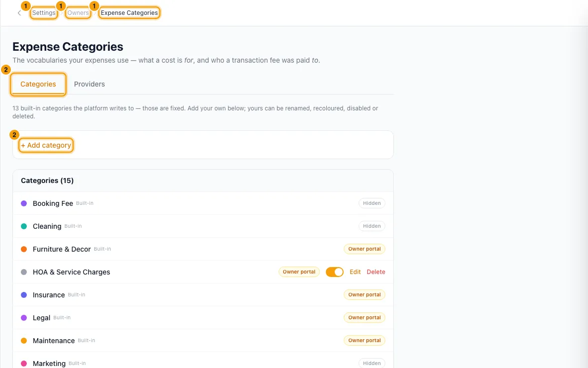588x368 pixels.
Task: Click the Cleaning teal color dot
Action: (x=24, y=226)
